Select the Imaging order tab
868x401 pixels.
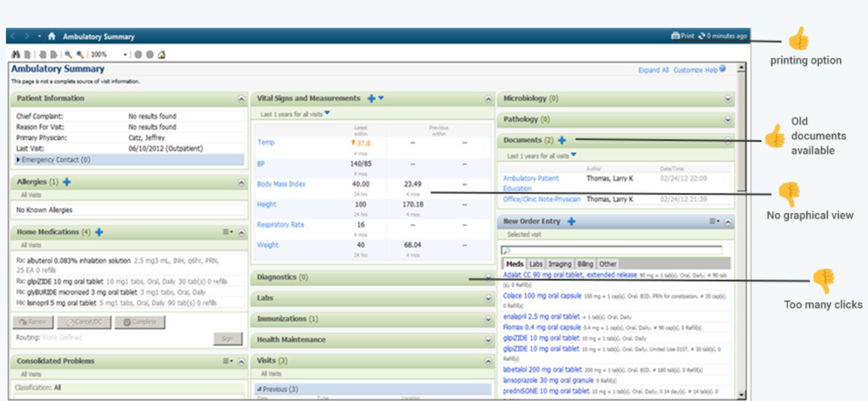pos(559,264)
